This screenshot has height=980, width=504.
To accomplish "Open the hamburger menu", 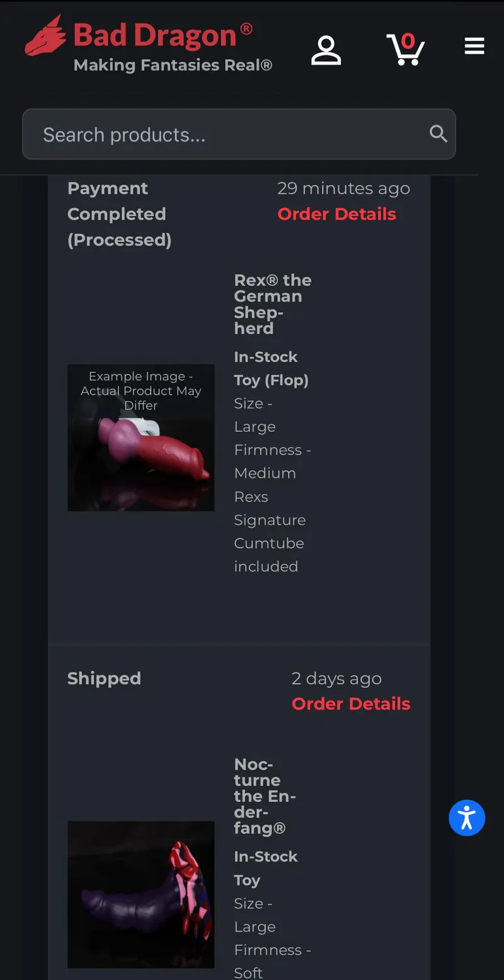I will 474,46.
